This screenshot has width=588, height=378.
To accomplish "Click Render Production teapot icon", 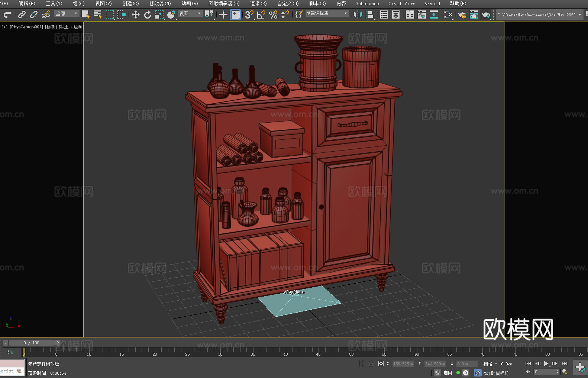I will point(486,14).
